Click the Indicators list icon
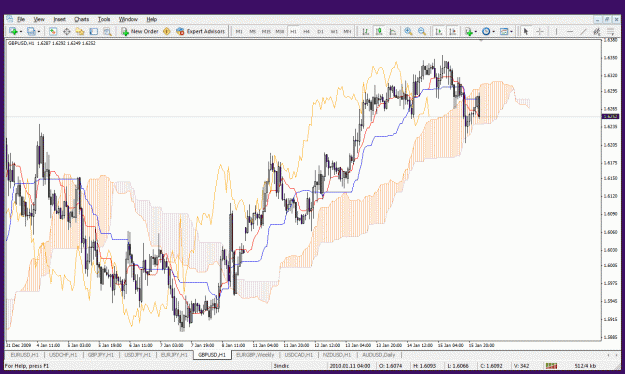 (x=469, y=31)
